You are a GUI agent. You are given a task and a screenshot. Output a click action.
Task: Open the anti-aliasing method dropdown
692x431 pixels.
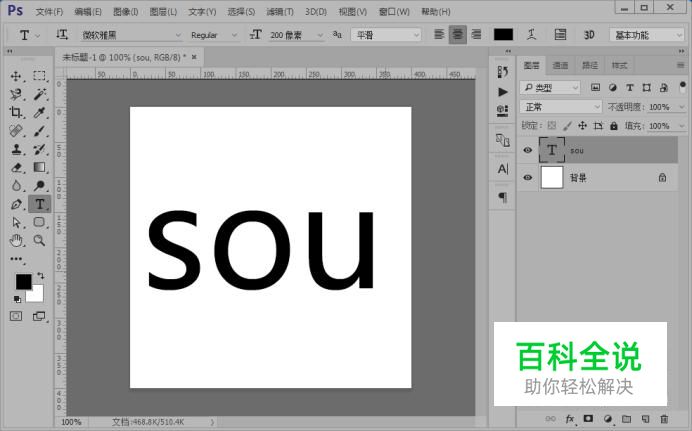click(386, 35)
